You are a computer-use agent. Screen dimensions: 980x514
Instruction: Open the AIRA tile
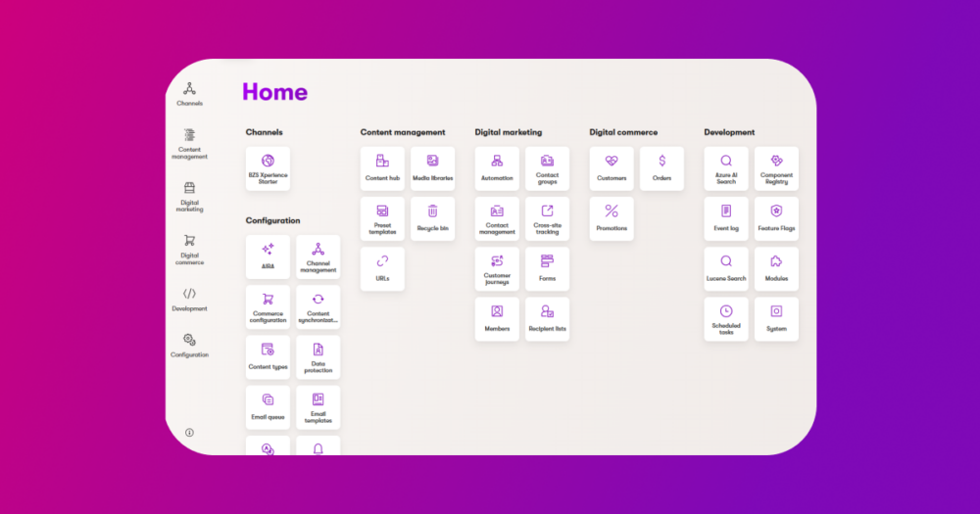(x=268, y=257)
